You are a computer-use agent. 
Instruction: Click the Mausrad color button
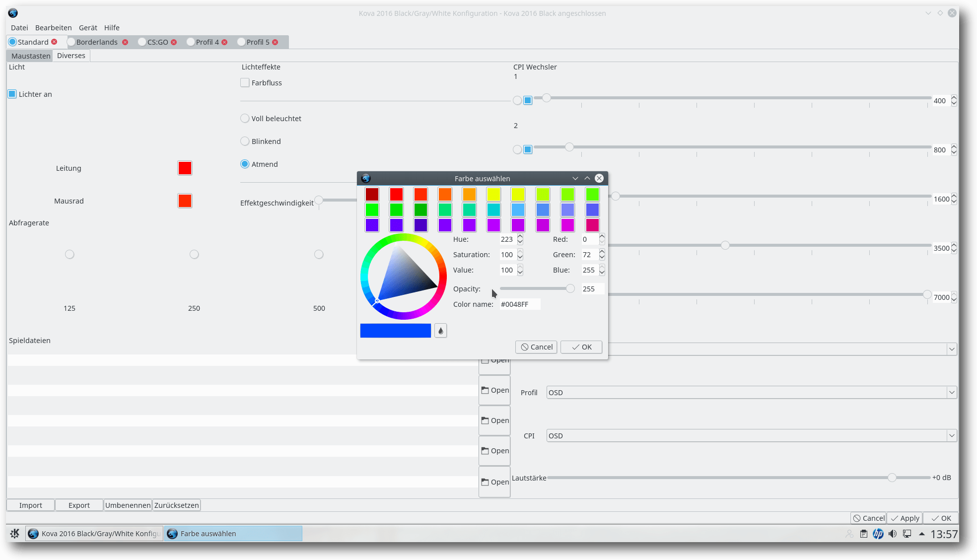point(185,201)
